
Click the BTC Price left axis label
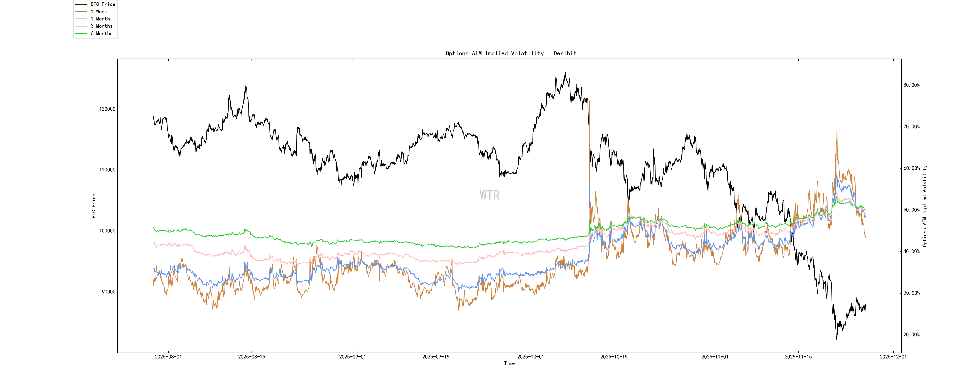pos(94,206)
